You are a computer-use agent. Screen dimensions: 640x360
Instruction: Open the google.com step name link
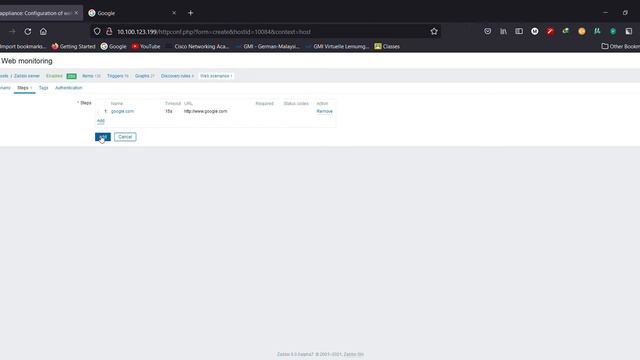(122, 111)
